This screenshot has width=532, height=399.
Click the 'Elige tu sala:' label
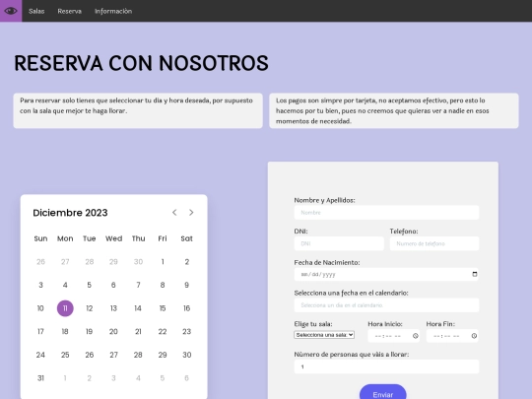tap(313, 324)
